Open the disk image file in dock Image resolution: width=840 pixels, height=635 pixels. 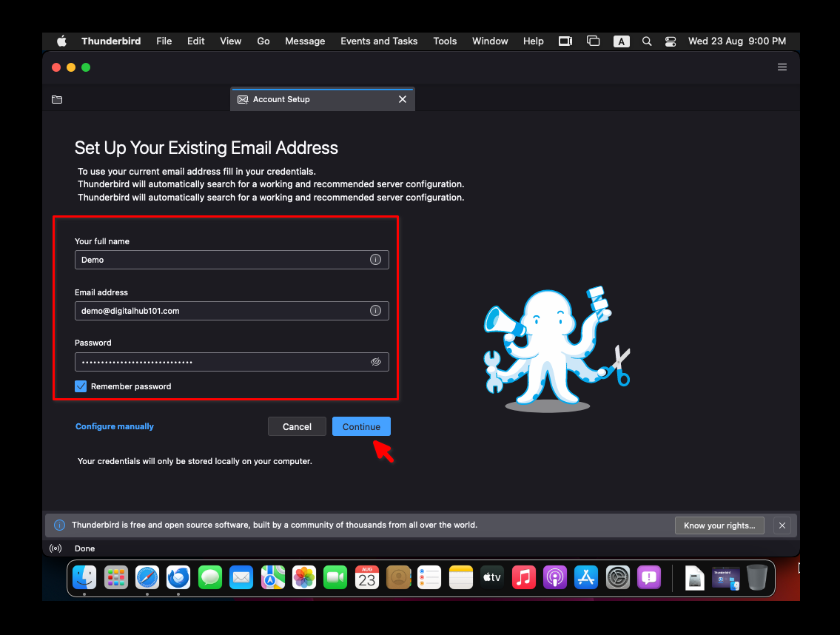click(x=694, y=578)
